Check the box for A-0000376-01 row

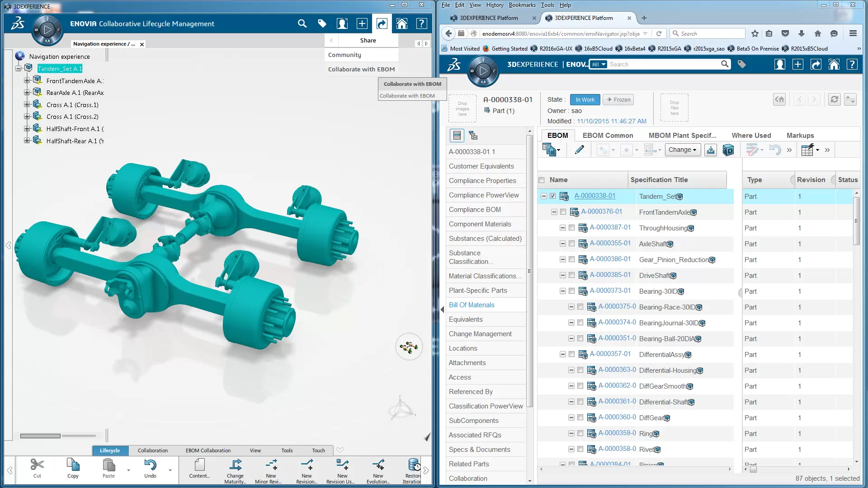(x=563, y=212)
